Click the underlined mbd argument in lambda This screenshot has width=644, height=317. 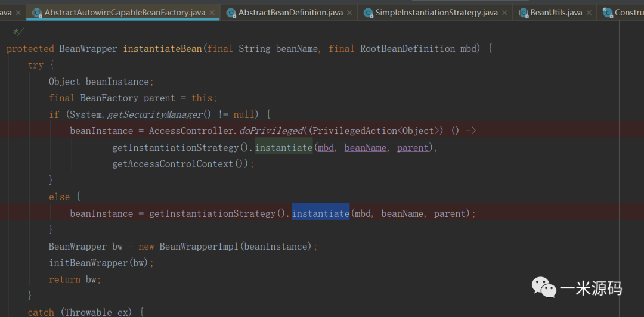326,147
